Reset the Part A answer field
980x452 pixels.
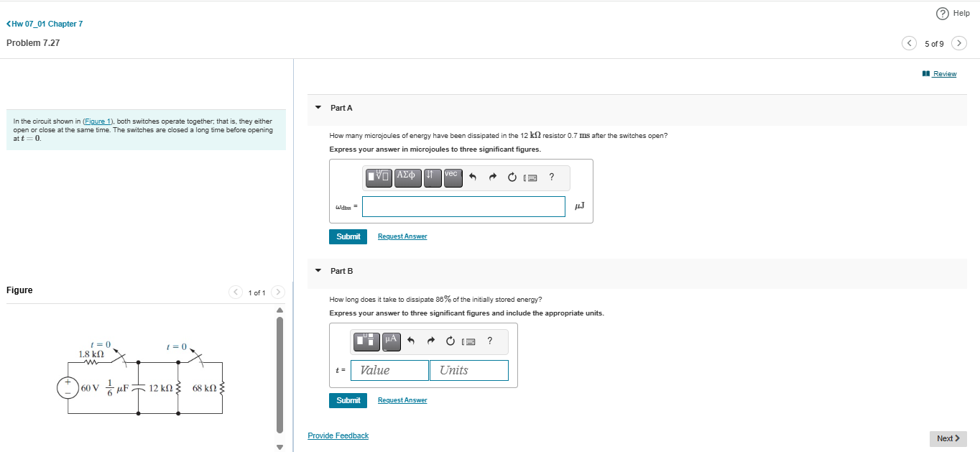[x=512, y=177]
